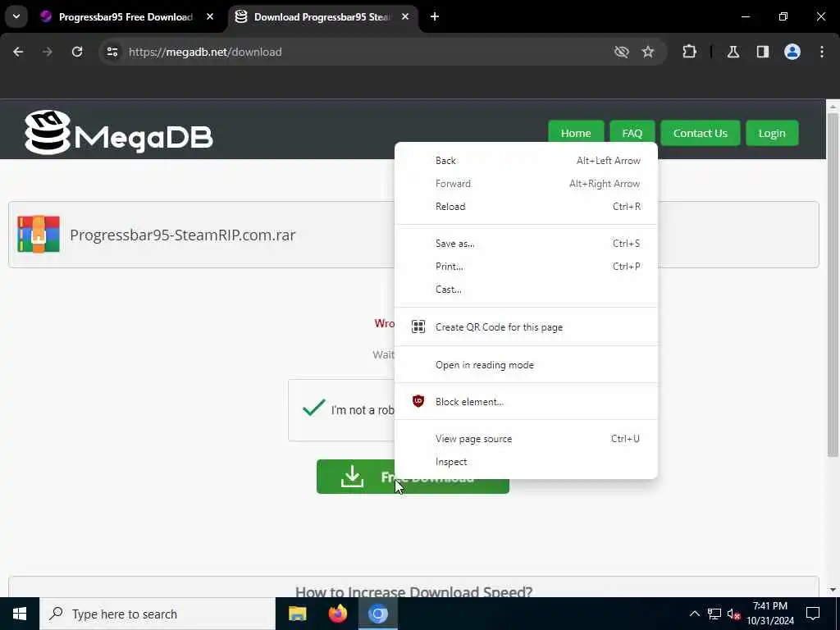Screen dimensions: 840x630
Task: Open the FAQ page button
Action: pos(632,133)
